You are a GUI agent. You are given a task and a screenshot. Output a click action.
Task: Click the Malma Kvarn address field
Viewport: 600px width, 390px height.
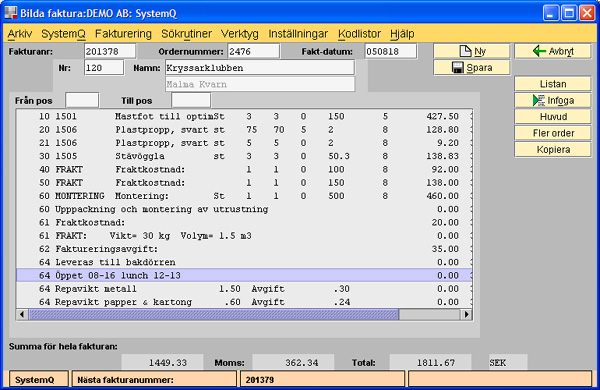tap(260, 84)
